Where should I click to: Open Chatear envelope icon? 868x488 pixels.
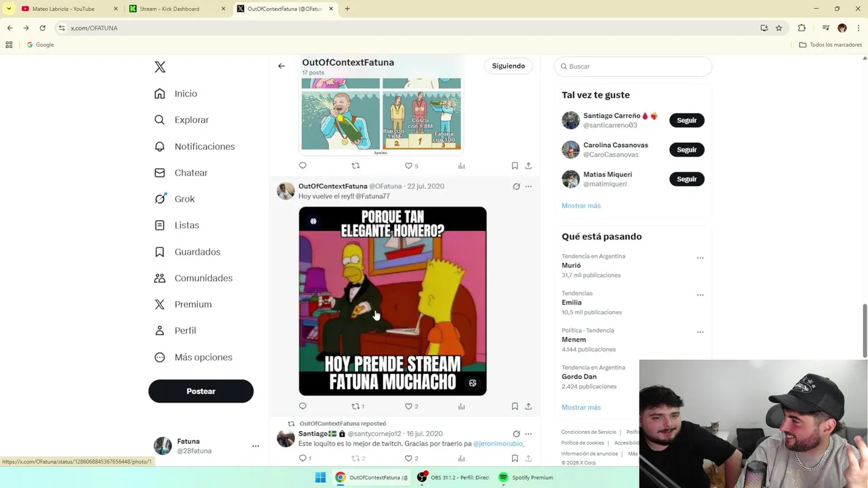coord(159,173)
